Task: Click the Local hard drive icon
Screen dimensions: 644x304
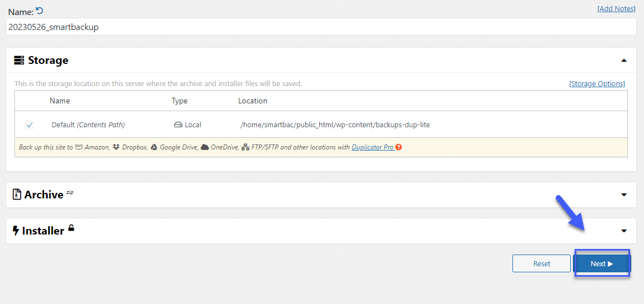Action: [x=178, y=124]
